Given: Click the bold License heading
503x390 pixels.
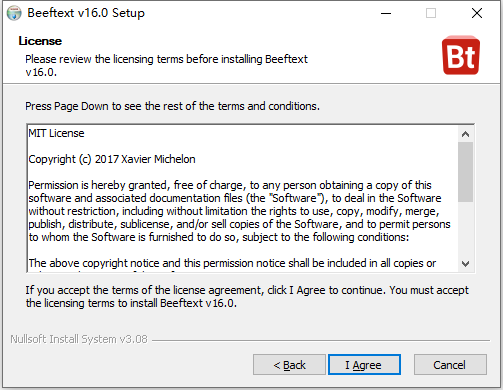Looking at the screenshot, I should (40, 41).
